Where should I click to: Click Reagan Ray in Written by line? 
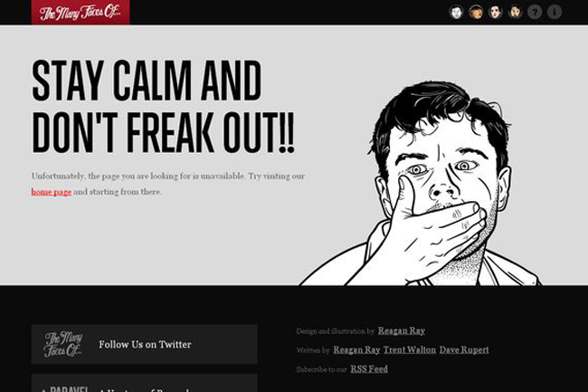356,349
